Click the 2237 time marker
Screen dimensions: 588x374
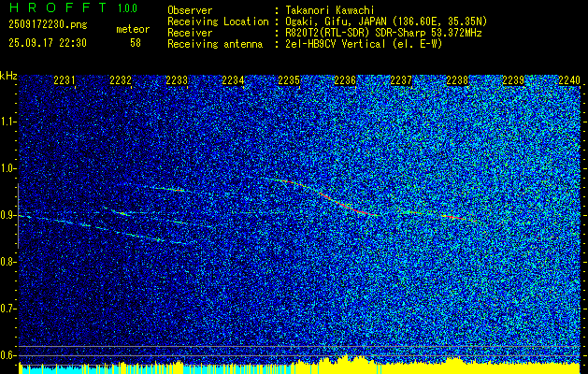click(x=401, y=80)
